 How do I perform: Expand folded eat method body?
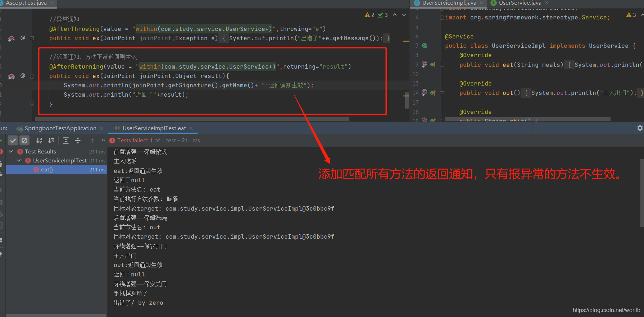point(442,65)
